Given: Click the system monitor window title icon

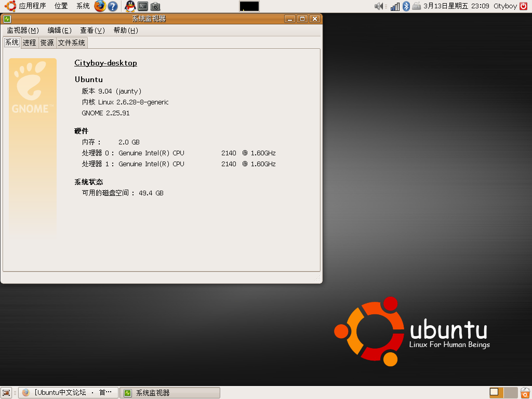Looking at the screenshot, I should coord(7,19).
